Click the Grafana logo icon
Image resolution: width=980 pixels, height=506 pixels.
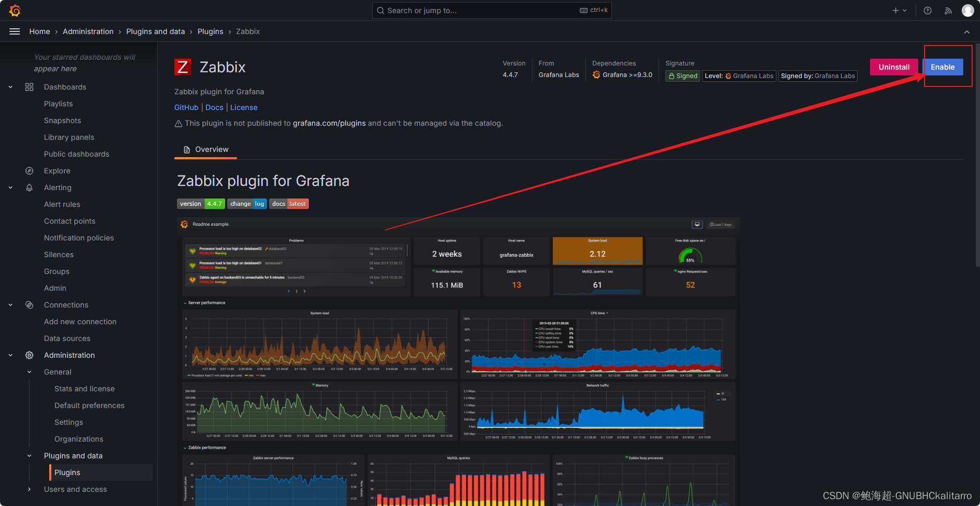pos(15,10)
